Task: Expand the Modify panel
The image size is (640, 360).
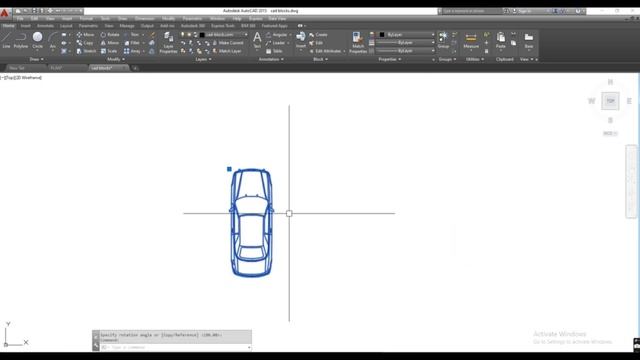Action: click(116, 59)
